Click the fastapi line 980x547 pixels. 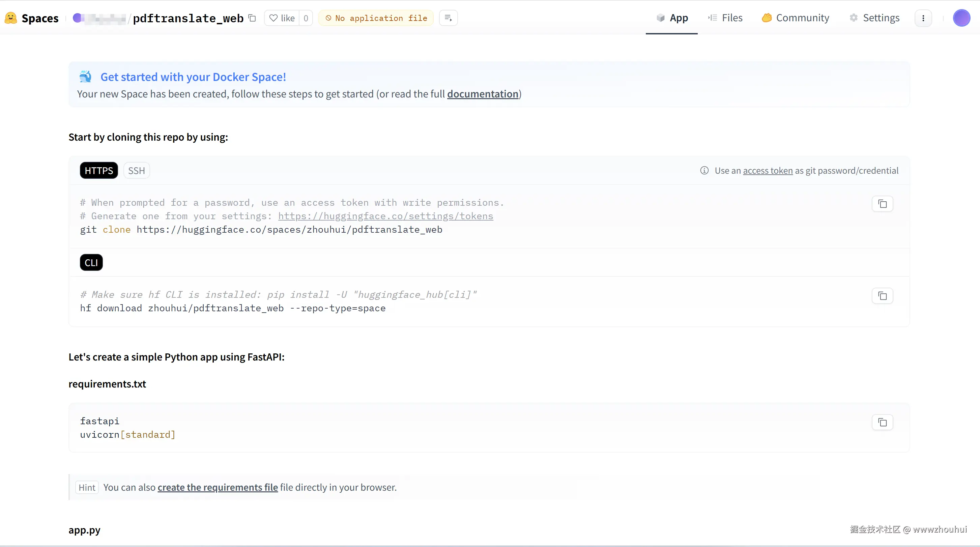pos(99,421)
